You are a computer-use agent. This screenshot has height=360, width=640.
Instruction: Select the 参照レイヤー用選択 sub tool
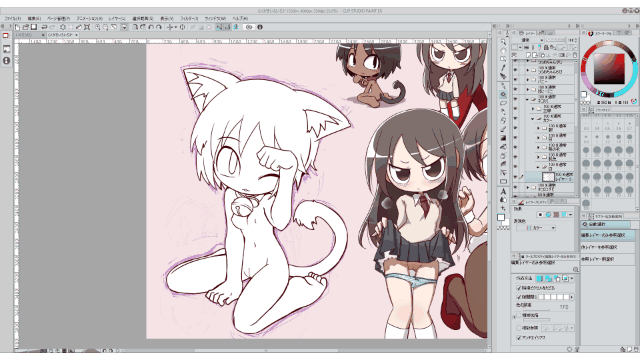608,259
